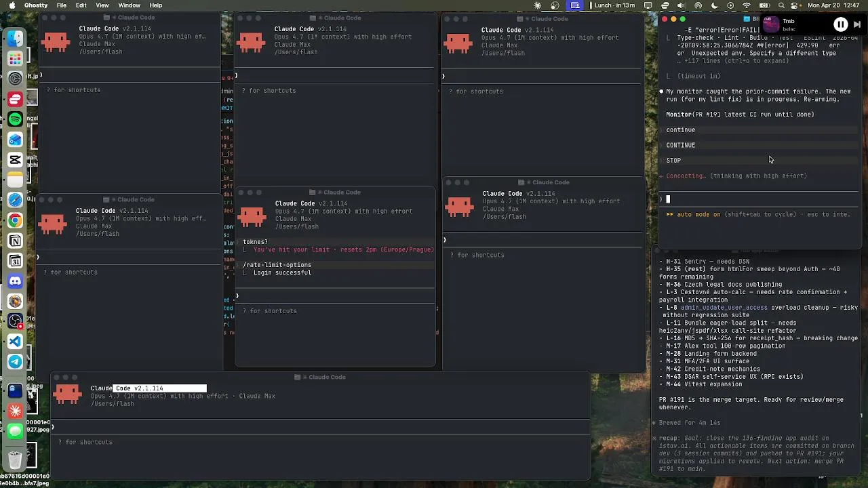Open Telegram from the dock
This screenshot has width=868, height=488.
point(15,362)
